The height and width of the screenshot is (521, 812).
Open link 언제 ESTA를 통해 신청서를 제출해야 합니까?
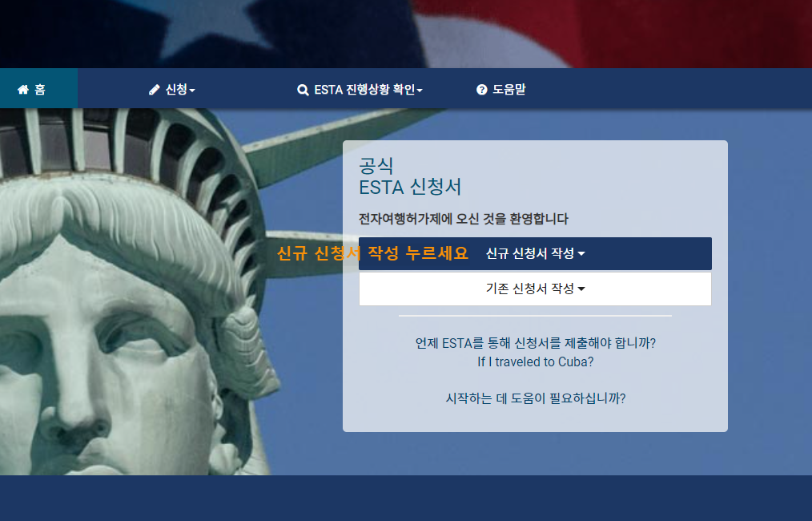tap(536, 343)
